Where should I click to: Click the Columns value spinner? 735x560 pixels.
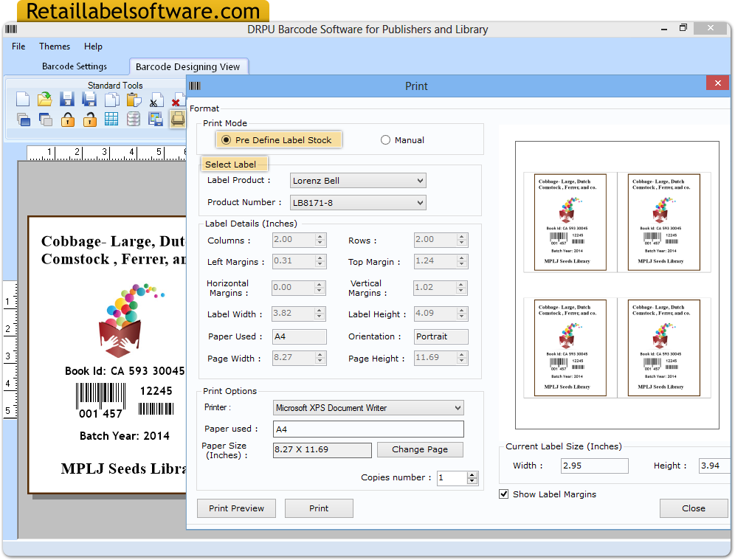coord(299,240)
